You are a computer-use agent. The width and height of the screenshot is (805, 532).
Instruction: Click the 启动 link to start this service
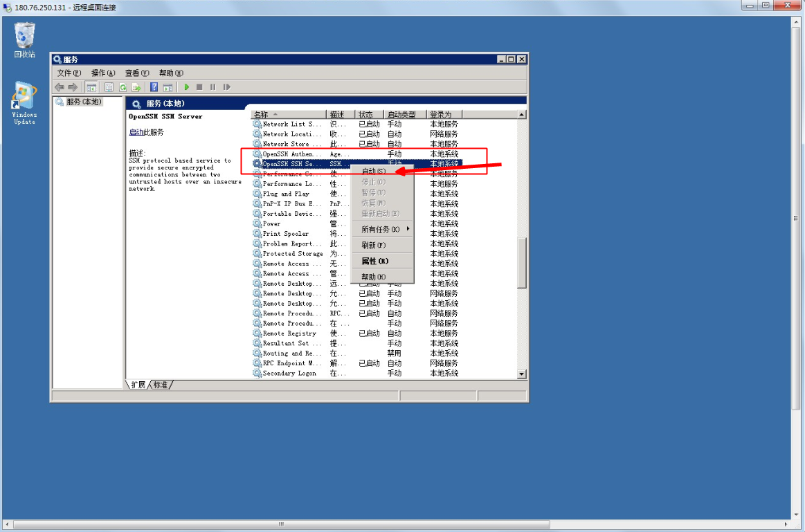pyautogui.click(x=136, y=132)
